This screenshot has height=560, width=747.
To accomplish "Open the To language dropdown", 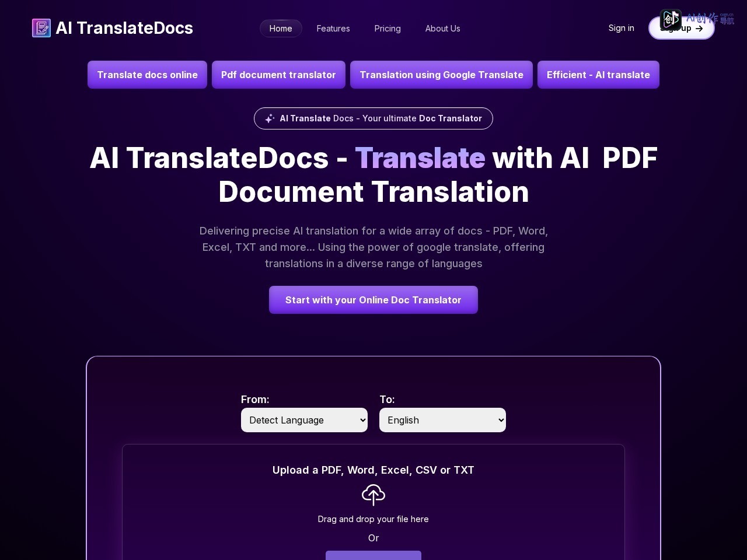I will [x=442, y=420].
